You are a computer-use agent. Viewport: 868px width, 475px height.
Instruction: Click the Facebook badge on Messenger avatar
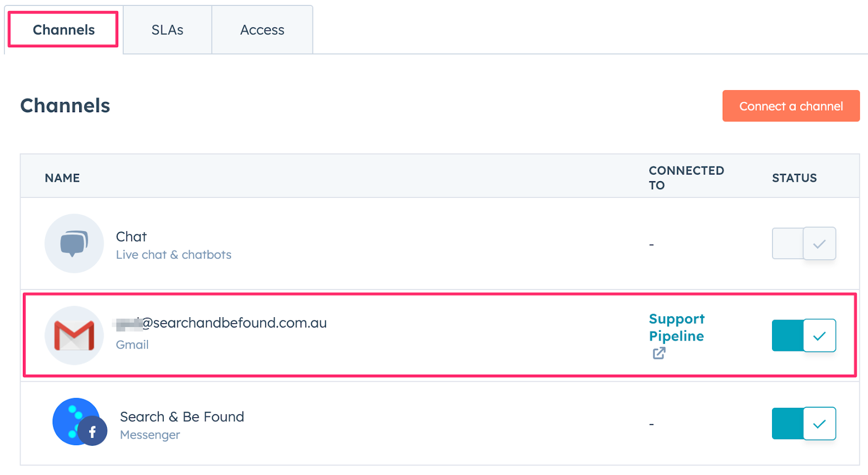93,432
